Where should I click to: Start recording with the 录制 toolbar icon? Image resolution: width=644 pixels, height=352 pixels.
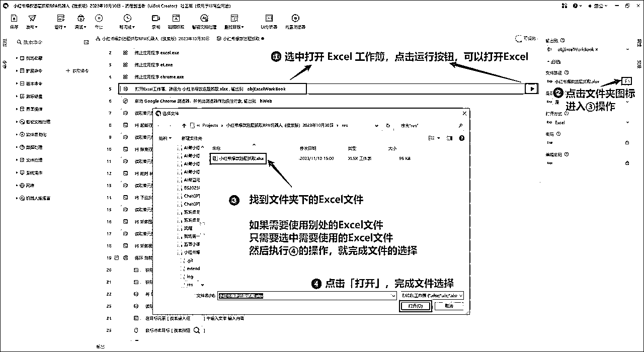tap(156, 18)
